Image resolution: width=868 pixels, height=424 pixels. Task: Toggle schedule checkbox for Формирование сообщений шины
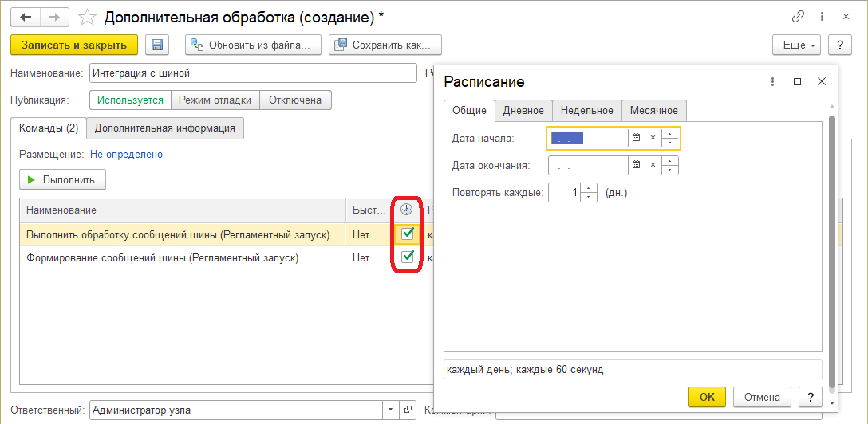(408, 257)
